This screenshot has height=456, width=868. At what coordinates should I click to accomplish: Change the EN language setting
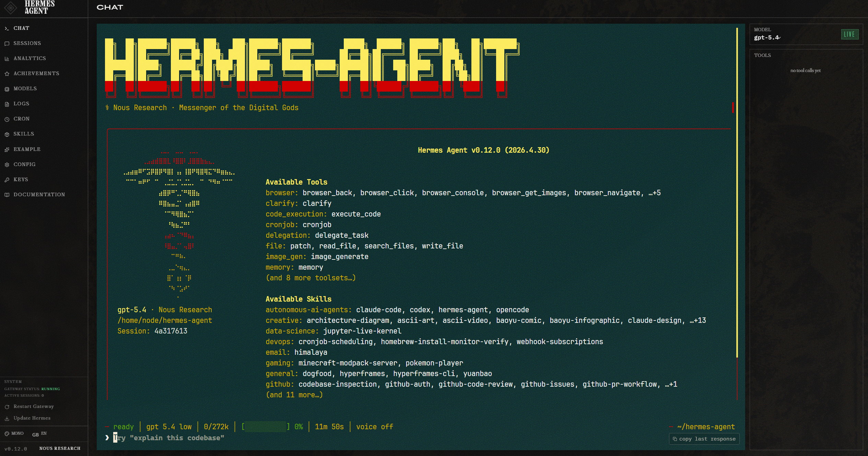(x=39, y=434)
